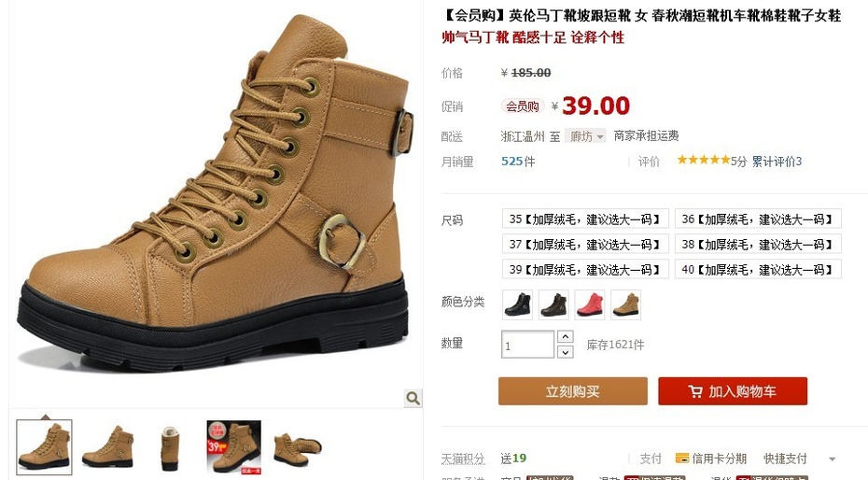868x480 pixels.
Task: Decrease quantity with the down arrow
Action: pos(566,351)
